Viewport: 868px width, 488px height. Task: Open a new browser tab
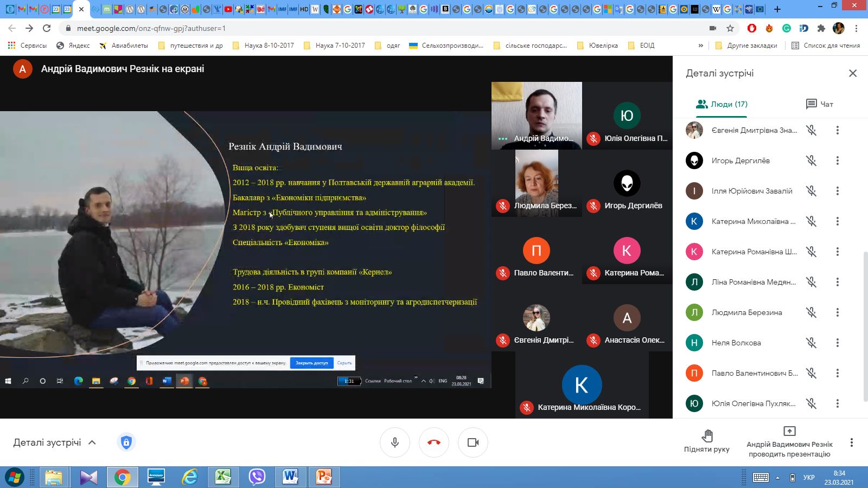pyautogui.click(x=777, y=9)
